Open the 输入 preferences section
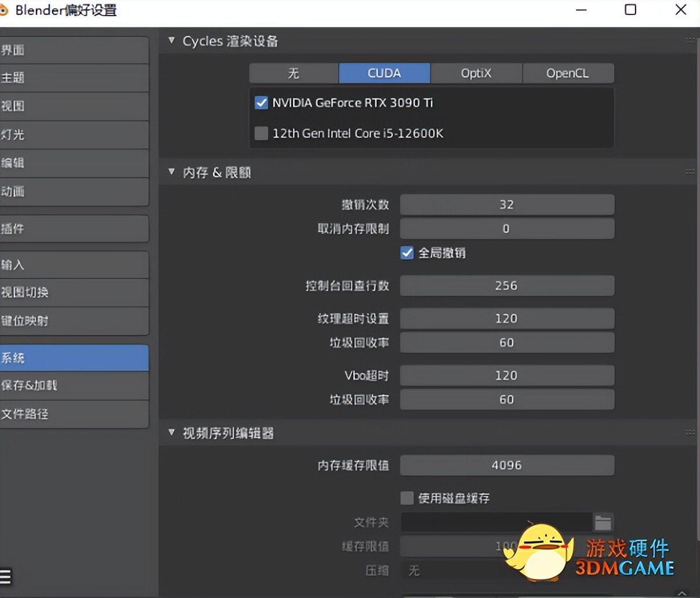700x598 pixels. (74, 265)
